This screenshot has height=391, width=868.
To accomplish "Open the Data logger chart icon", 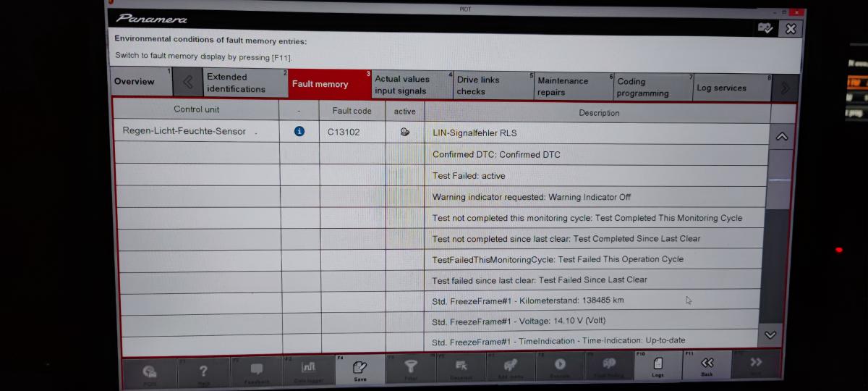I will (x=308, y=369).
